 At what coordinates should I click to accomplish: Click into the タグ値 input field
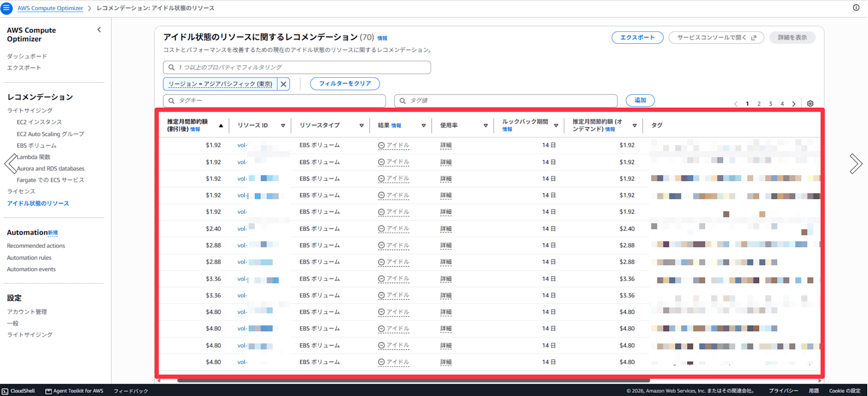[x=506, y=101]
